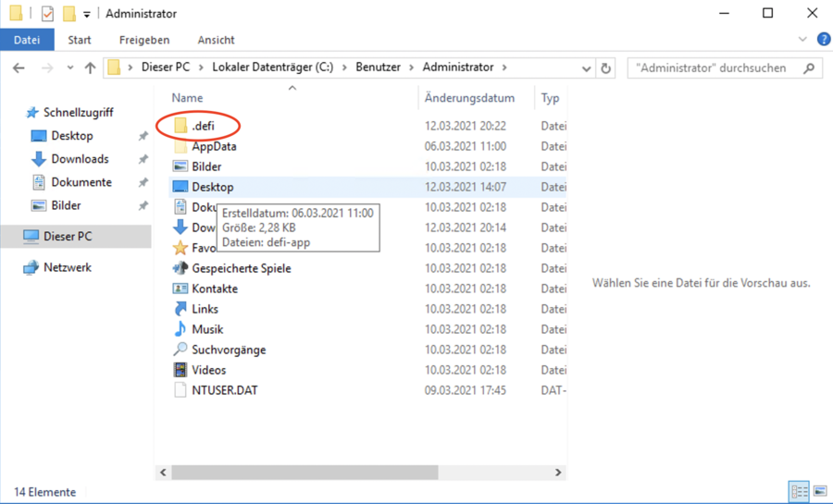The height and width of the screenshot is (504, 833).
Task: Click the Back arrow in navigation bar
Action: pyautogui.click(x=19, y=68)
